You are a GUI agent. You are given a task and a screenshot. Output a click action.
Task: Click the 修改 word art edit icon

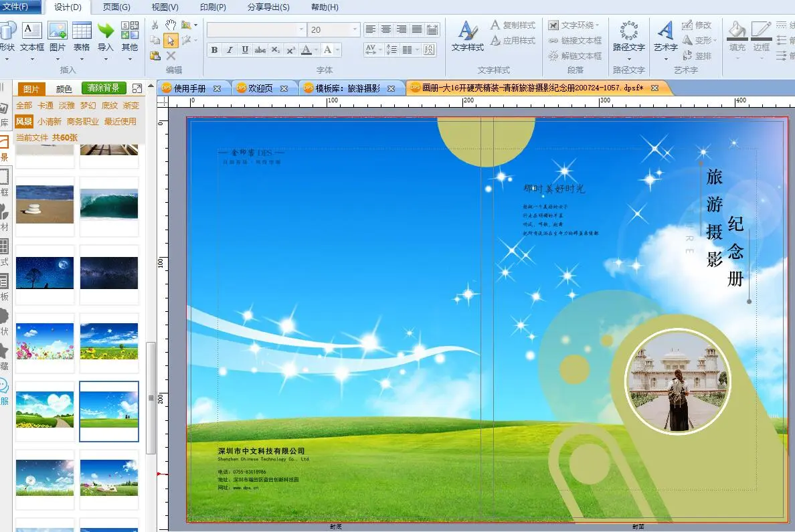click(x=697, y=25)
